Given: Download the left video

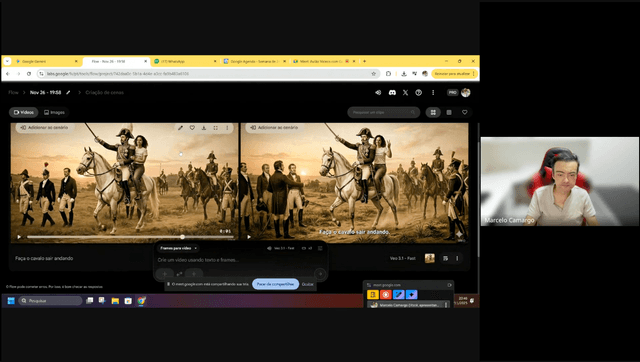Looking at the screenshot, I should pos(204,128).
